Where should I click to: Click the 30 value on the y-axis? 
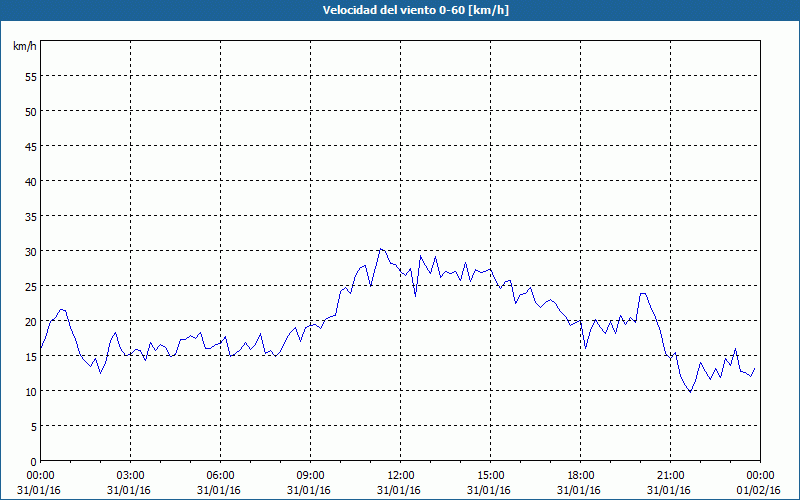(31, 251)
